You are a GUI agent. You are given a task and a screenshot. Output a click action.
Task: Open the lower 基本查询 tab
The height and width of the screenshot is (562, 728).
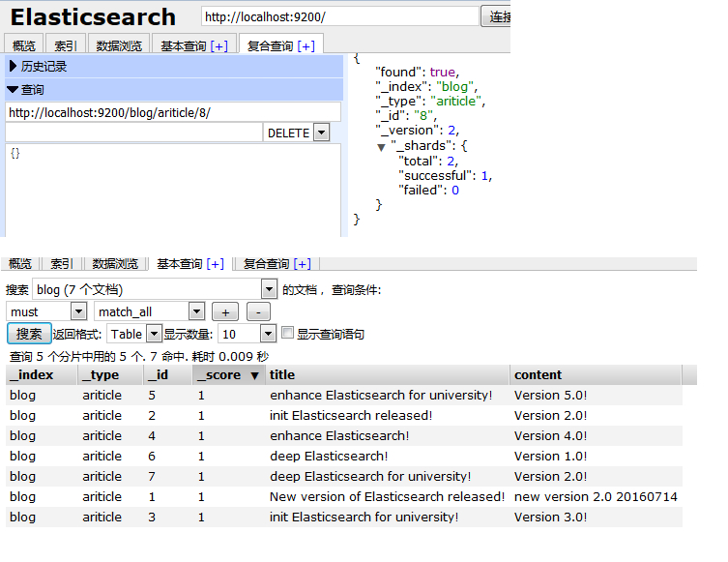click(x=180, y=264)
